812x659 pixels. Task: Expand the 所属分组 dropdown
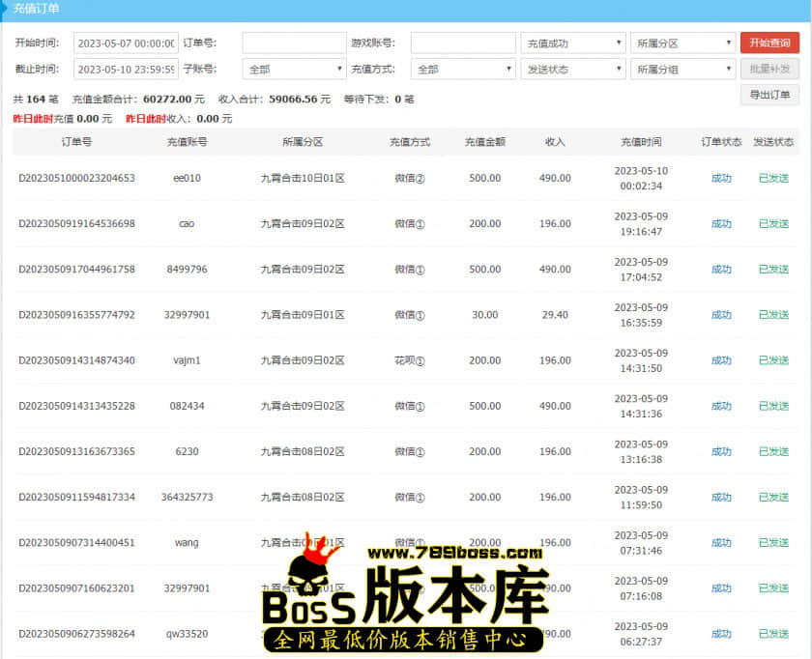[x=682, y=70]
